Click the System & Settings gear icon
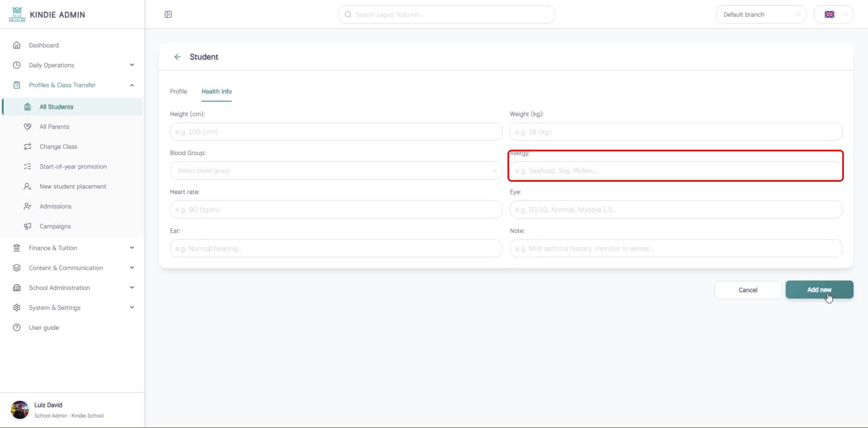Image resolution: width=868 pixels, height=428 pixels. click(17, 308)
